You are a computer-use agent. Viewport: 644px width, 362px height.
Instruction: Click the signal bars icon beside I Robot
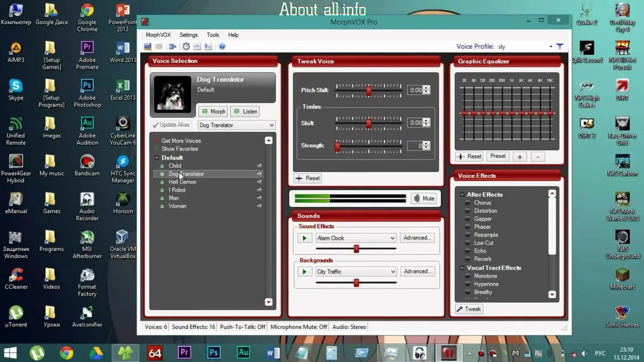click(x=260, y=190)
